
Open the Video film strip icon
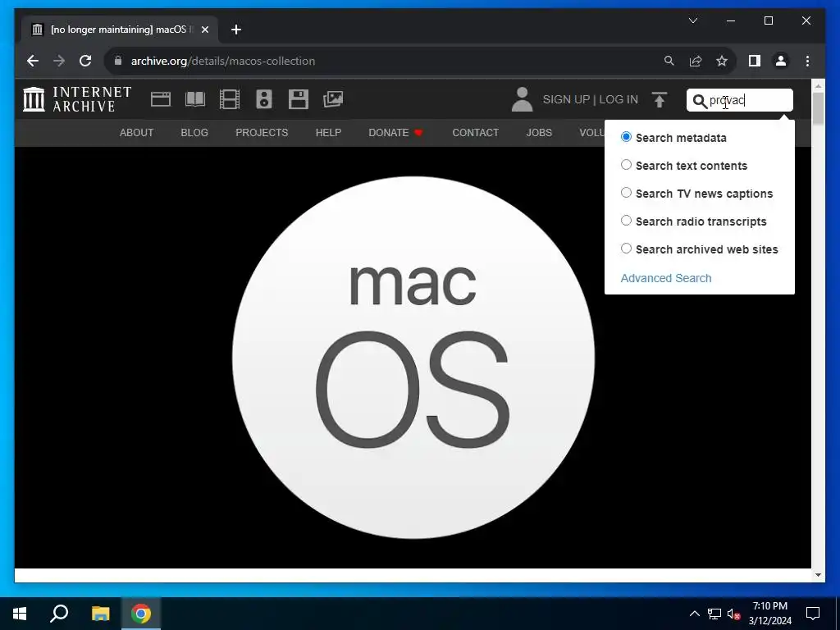coord(230,99)
